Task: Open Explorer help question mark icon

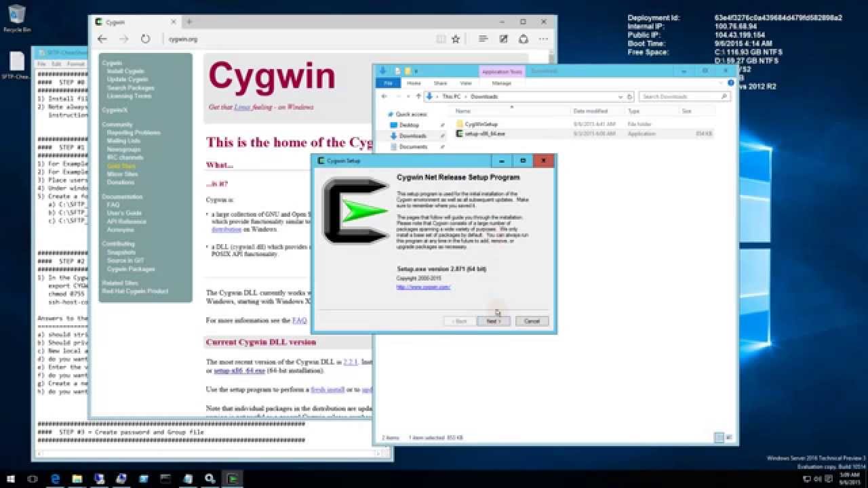Action: pos(731,83)
